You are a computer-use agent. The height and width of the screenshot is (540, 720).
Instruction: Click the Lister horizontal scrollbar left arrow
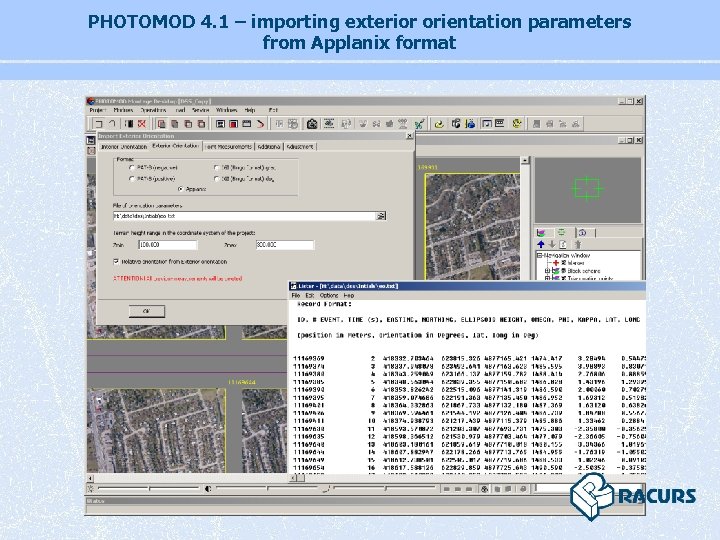292,478
